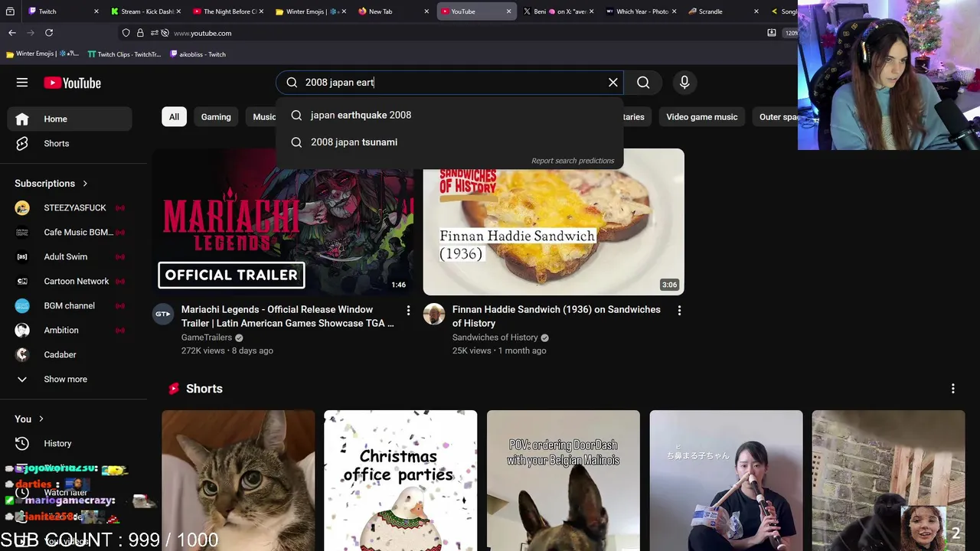The height and width of the screenshot is (551, 980).
Task: Click Sandwiches of History channel avatar
Action: click(434, 314)
